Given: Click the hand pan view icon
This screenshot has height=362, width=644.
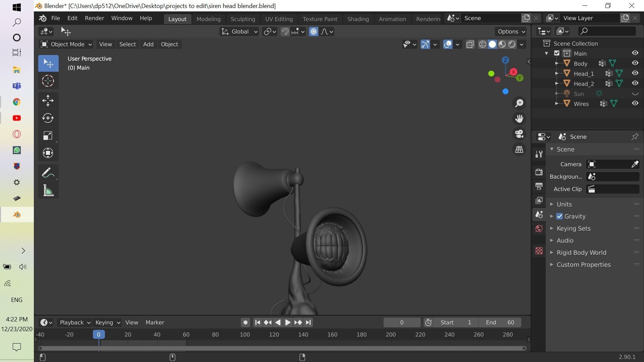Looking at the screenshot, I should click(519, 119).
